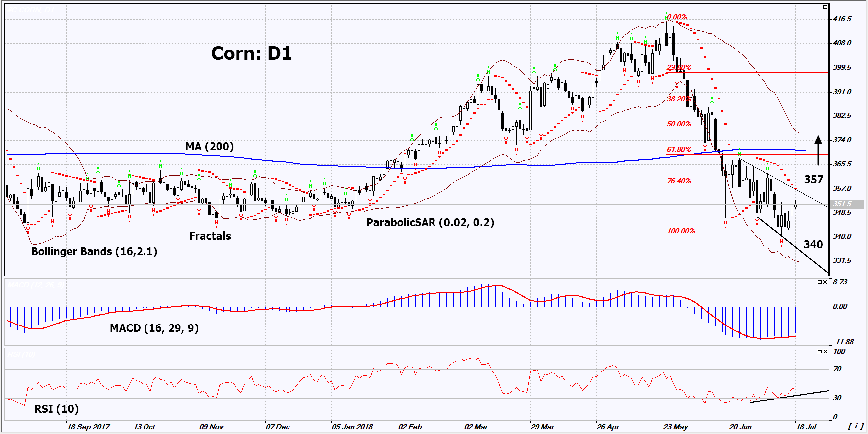Screen dimensions: 868x434
Task: Maximize the RSI indicator subwindow
Action: coord(820,352)
